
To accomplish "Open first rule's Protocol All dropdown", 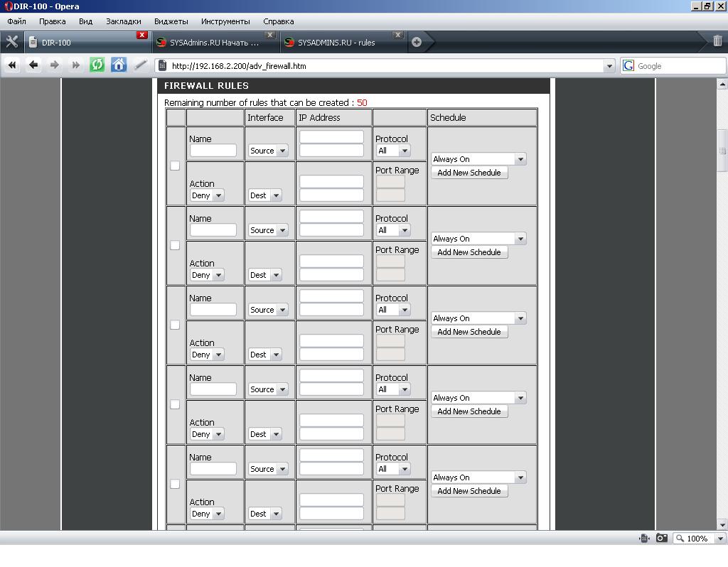I will tap(392, 151).
